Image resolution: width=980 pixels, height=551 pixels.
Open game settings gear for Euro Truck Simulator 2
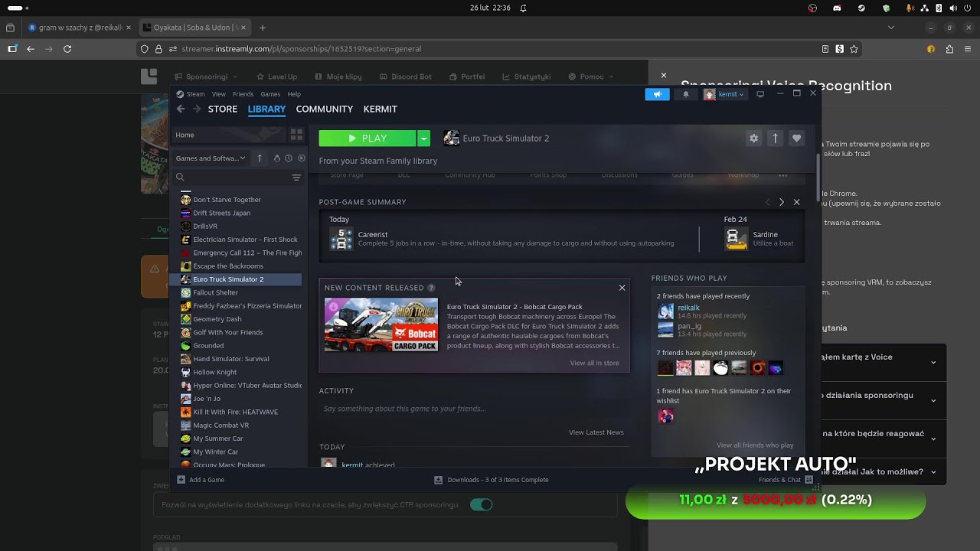click(754, 139)
